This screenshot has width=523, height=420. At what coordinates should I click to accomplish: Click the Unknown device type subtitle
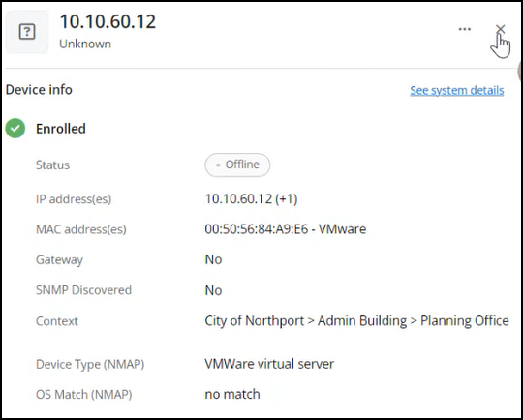(85, 44)
